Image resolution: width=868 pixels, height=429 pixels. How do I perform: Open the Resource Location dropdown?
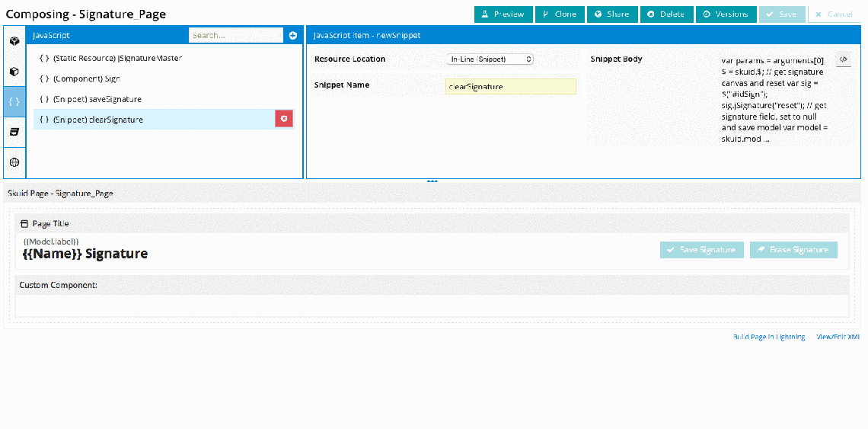[x=490, y=59]
